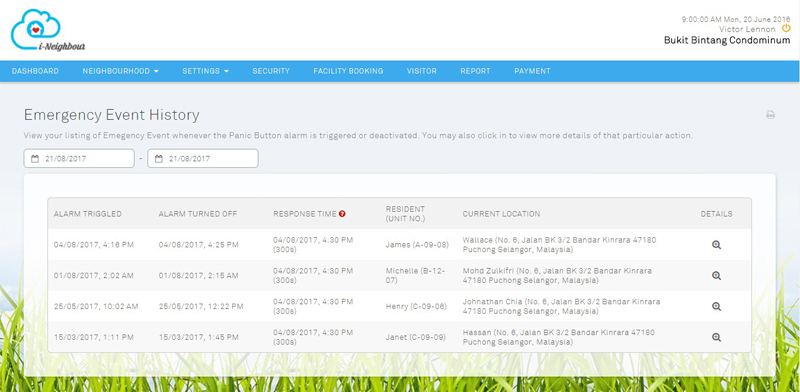Go to the Payment page
The height and width of the screenshot is (392, 800).
pyautogui.click(x=532, y=71)
